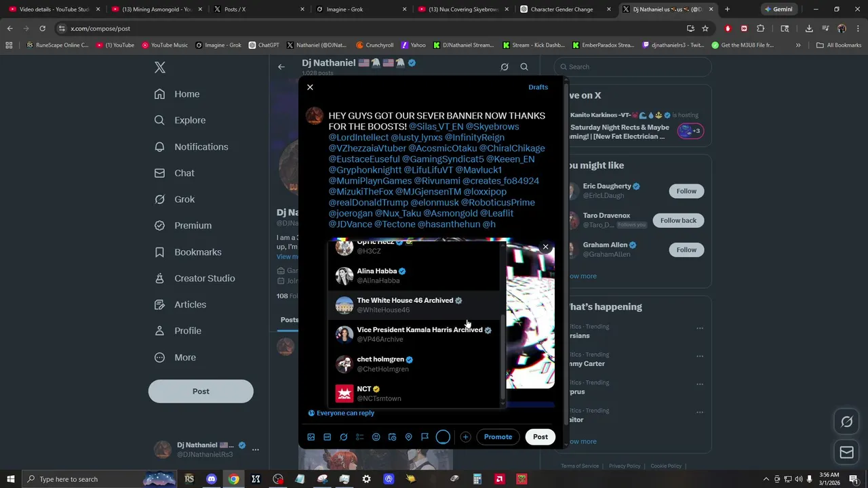Select chet holmgren from mention suggestions
This screenshot has width=868, height=488.
(x=415, y=364)
